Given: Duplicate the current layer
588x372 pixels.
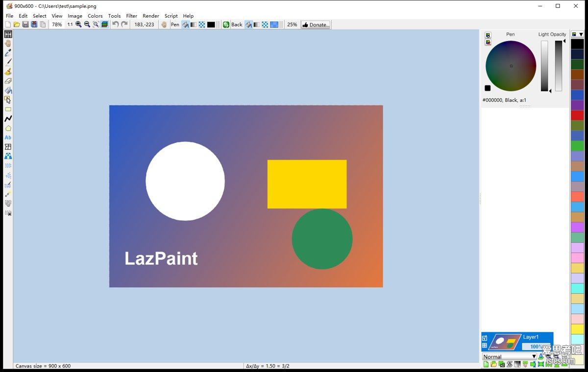Looking at the screenshot, I should coord(502,364).
